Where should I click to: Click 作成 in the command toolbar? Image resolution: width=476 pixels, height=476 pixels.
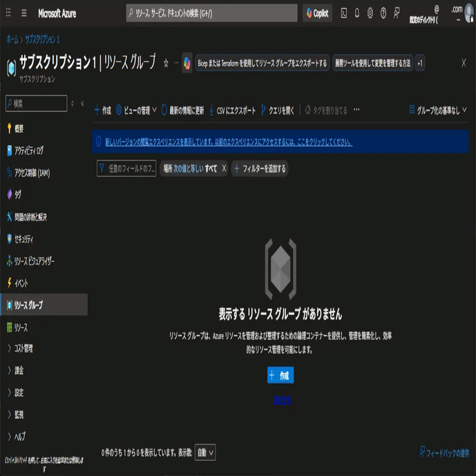(x=103, y=111)
